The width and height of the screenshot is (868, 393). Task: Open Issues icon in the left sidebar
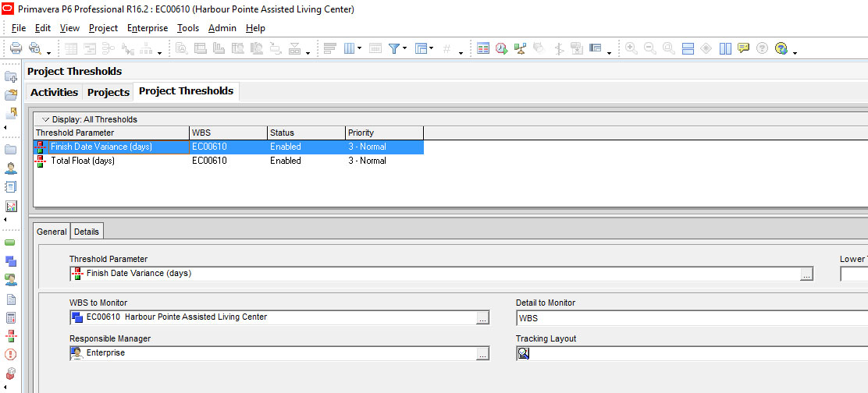tap(11, 354)
